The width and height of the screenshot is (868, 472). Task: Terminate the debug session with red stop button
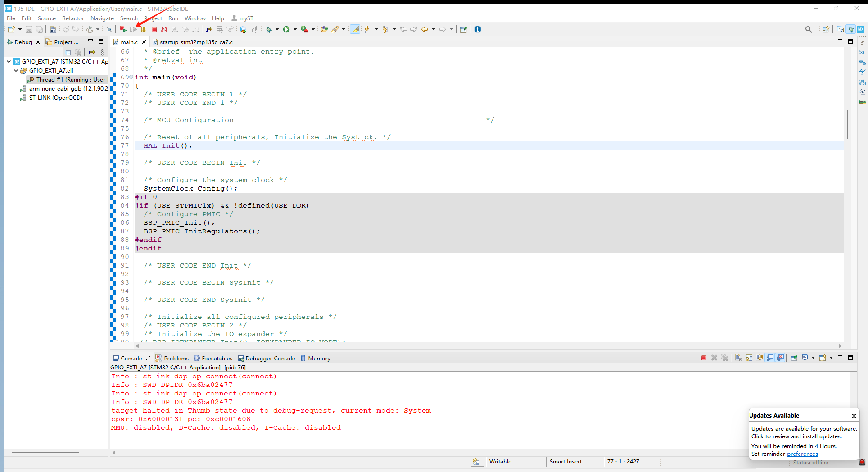(x=154, y=29)
